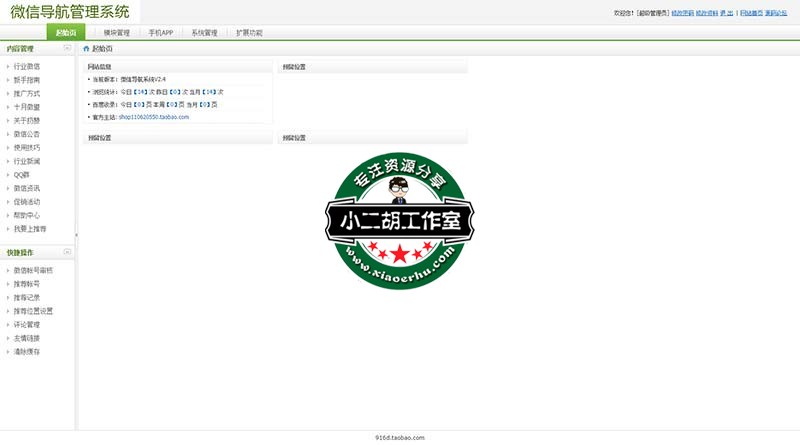Open 推荐位置设置 in the sidebar
Image resolution: width=800 pixels, height=445 pixels.
[x=33, y=311]
